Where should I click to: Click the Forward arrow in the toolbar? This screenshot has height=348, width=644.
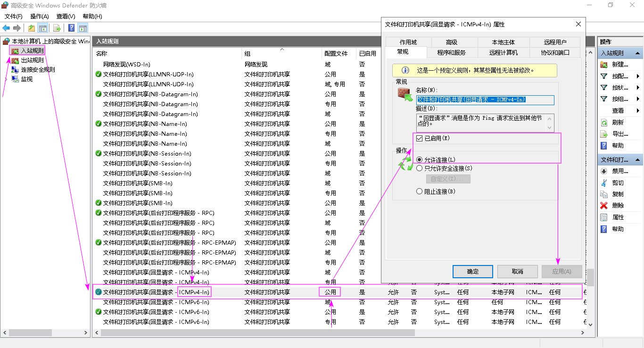point(17,28)
